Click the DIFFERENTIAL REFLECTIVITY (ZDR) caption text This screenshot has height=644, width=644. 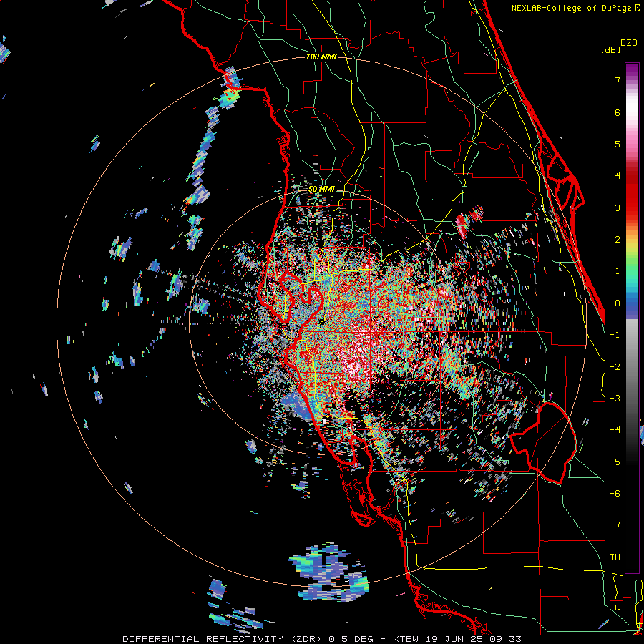coord(223,639)
